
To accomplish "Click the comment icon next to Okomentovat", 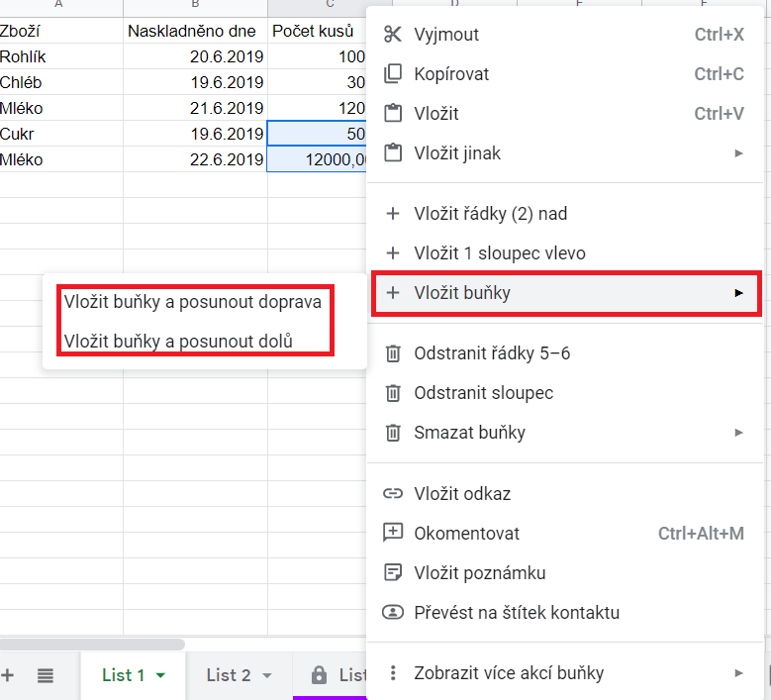I will [393, 533].
